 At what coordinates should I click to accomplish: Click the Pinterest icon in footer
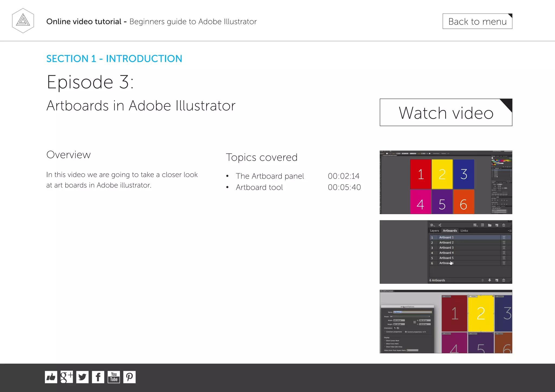coord(130,377)
